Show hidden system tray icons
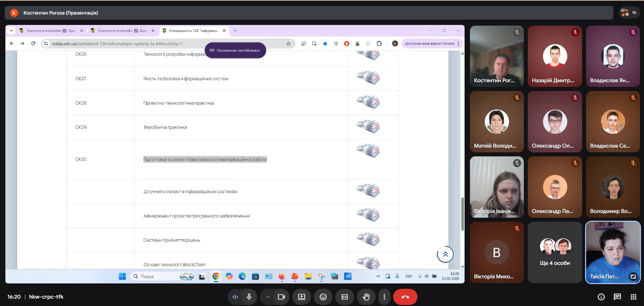Image resolution: width=644 pixels, height=306 pixels. (378, 276)
